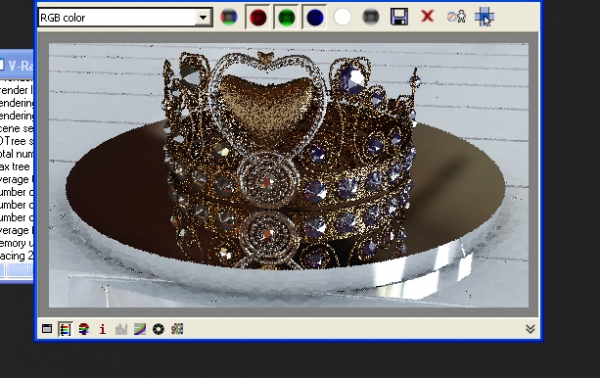Viewport: 600px width, 378px height.
Task: Enable monochromatic mode gray circle
Action: tap(370, 17)
